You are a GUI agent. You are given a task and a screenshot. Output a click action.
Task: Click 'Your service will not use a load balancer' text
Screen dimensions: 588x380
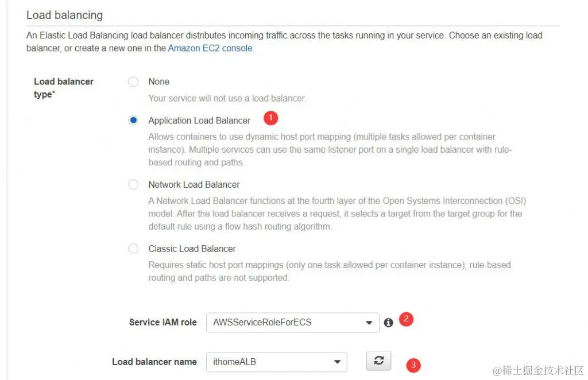point(227,99)
